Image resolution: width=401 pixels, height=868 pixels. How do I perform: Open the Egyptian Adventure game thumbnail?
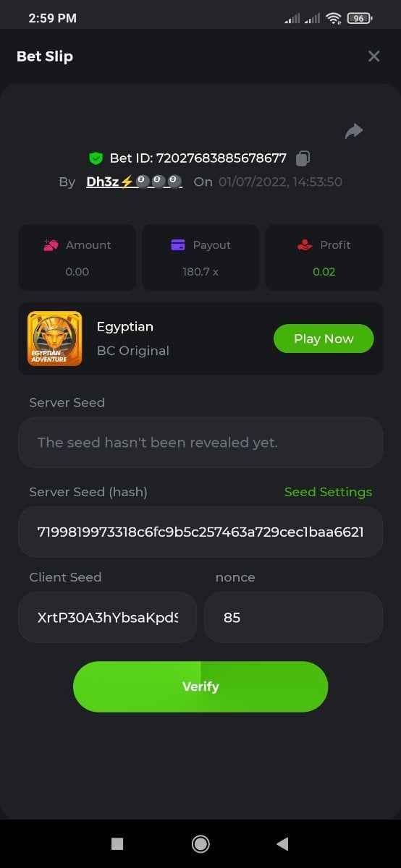[55, 339]
